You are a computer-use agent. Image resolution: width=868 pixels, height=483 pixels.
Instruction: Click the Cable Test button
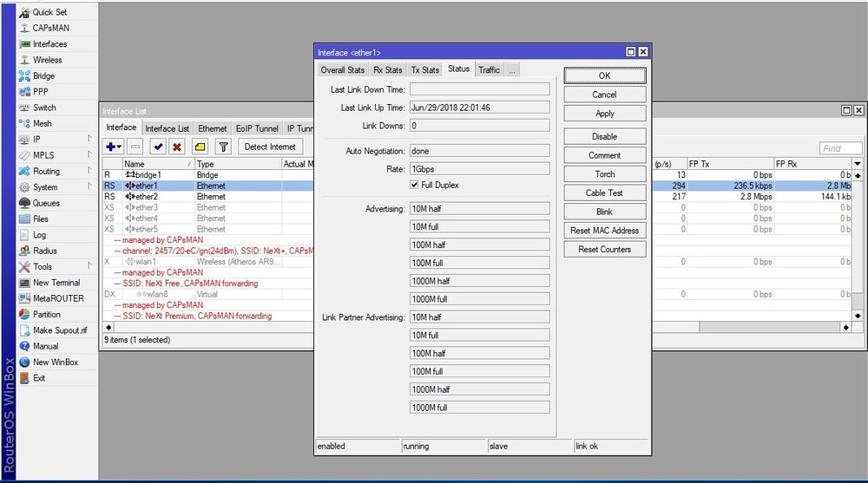pyautogui.click(x=604, y=193)
